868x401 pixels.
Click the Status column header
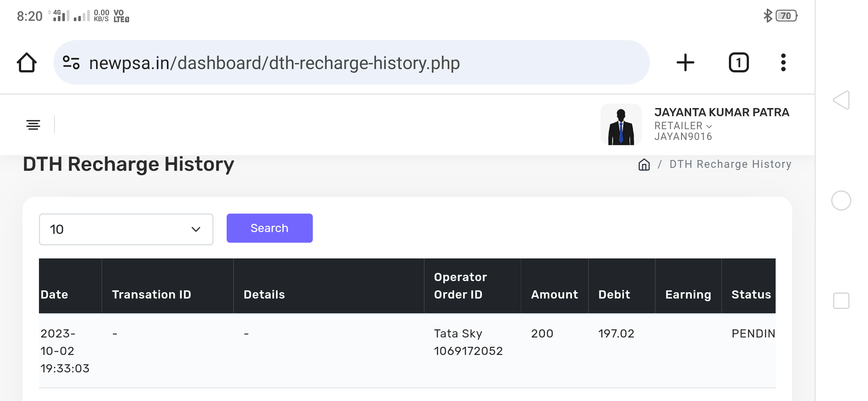(751, 294)
